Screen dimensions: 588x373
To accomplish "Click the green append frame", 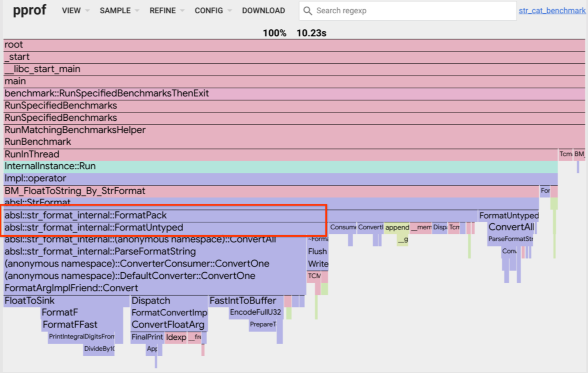I will [397, 228].
